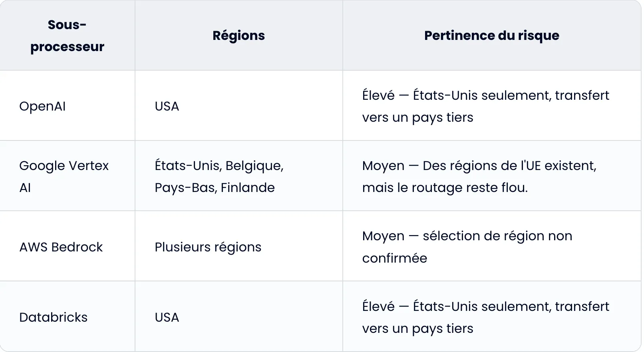Click the Pertinence du risque header

[x=491, y=36]
